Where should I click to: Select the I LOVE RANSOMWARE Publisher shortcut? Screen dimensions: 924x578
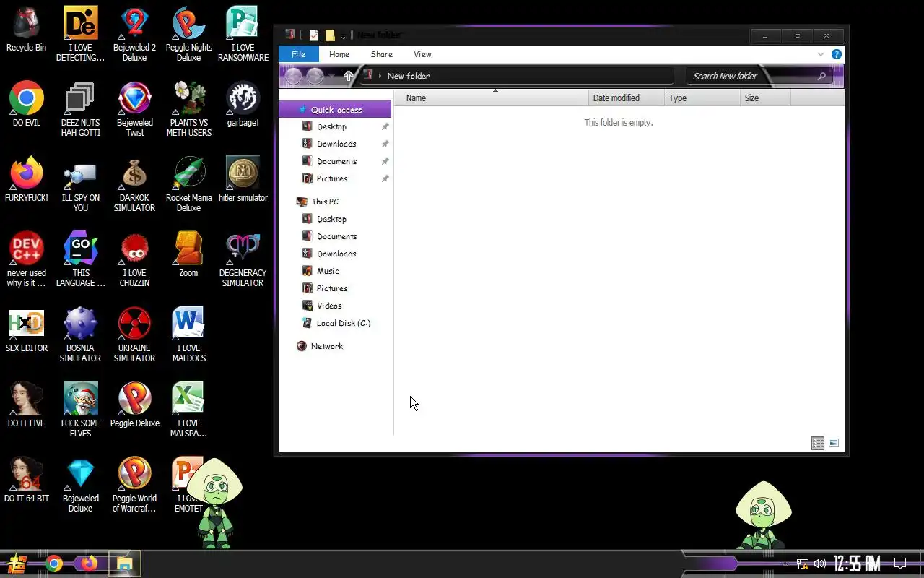click(x=243, y=34)
